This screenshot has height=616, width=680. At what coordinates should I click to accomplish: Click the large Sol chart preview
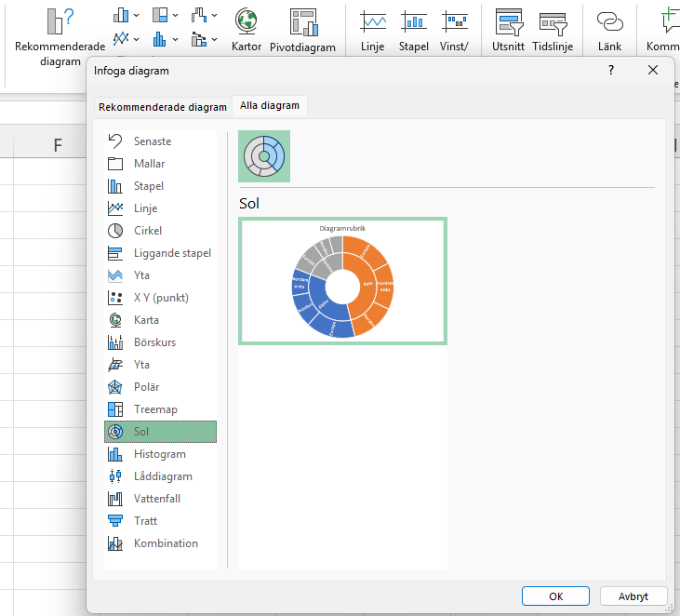tap(342, 281)
